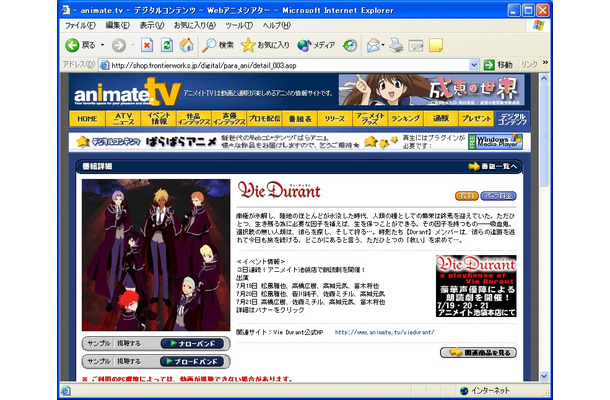Click the IE page icon in the title bar
Viewport: 610px width, 400px height.
coord(65,10)
